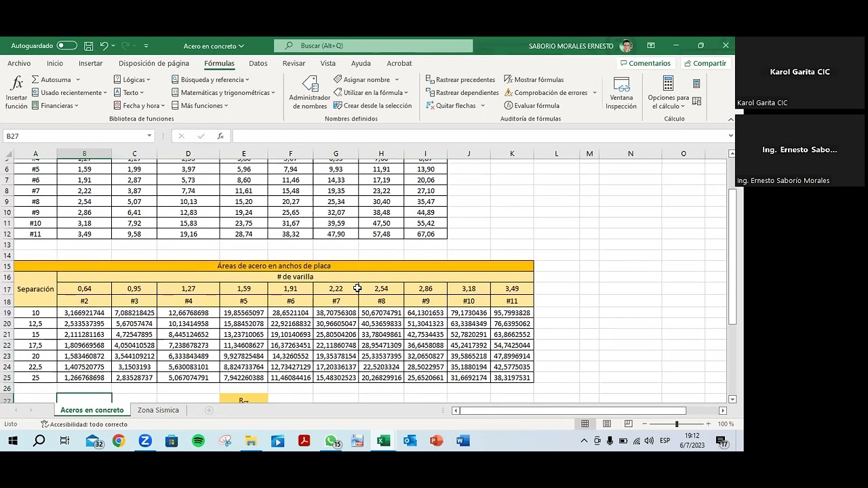Click the horizontal scrollbar
Image resolution: width=868 pixels, height=488 pixels.
pos(573,411)
